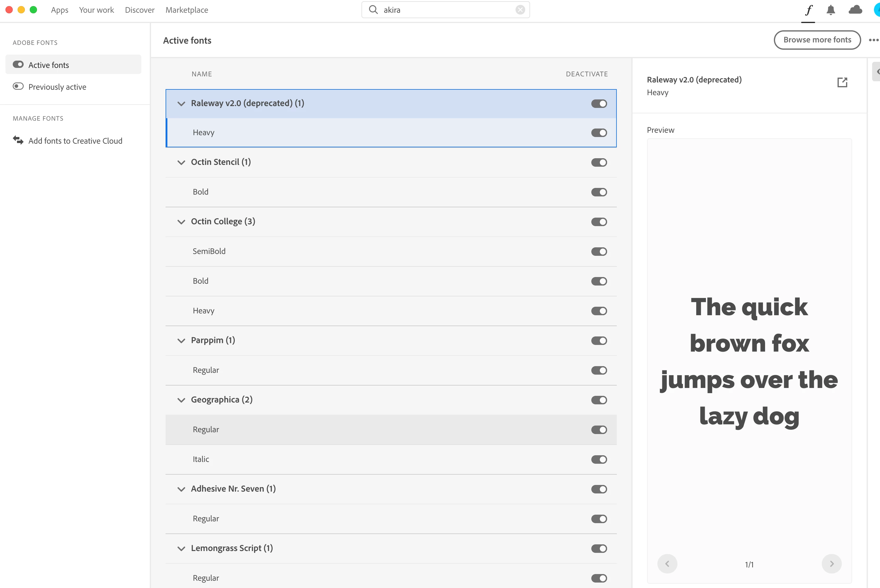Open Raleway font in external page

click(x=842, y=82)
